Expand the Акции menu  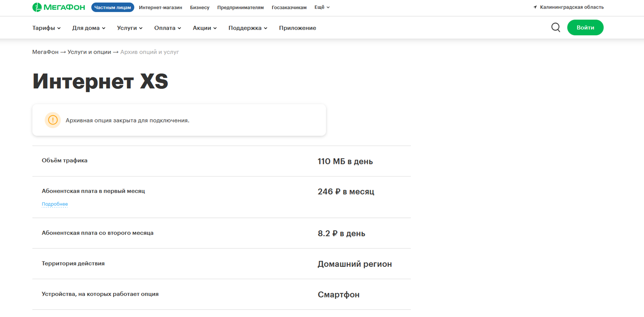(x=205, y=28)
